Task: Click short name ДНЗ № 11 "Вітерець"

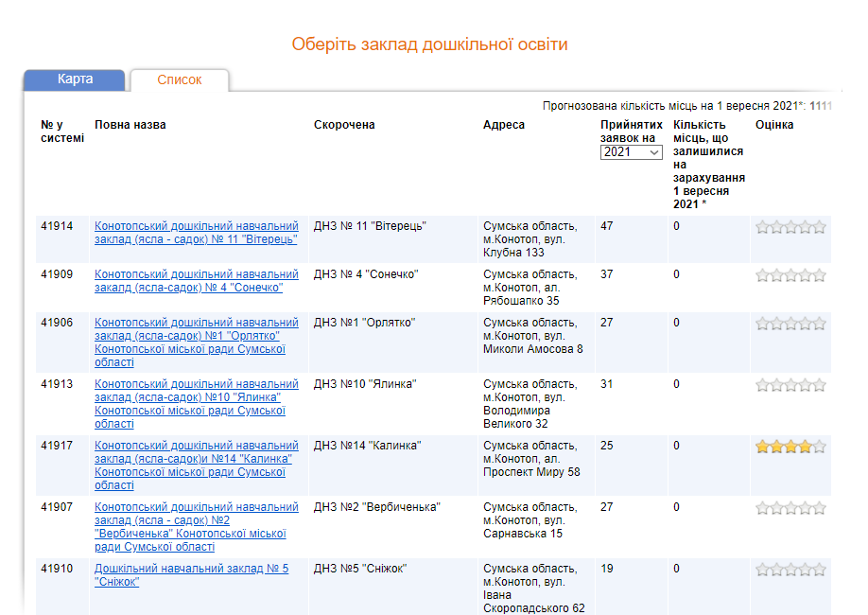Action: tap(370, 226)
